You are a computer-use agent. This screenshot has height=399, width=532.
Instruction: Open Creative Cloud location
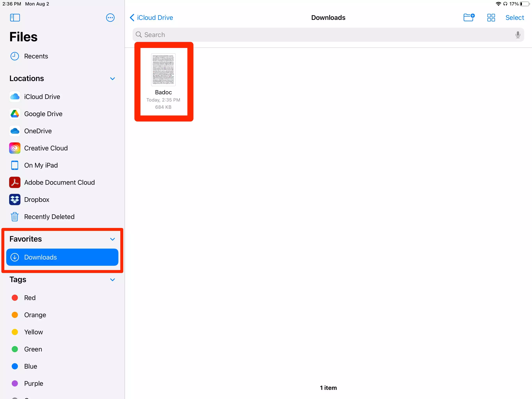(46, 148)
